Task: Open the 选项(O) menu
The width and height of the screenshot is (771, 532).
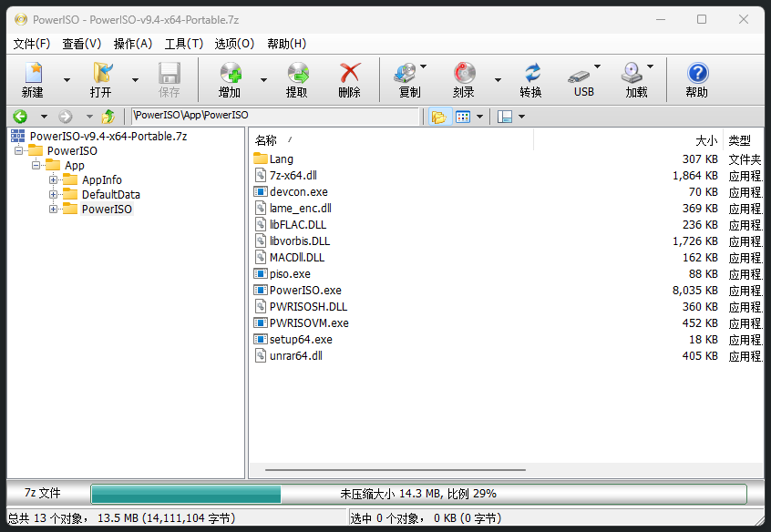Action: pyautogui.click(x=234, y=44)
